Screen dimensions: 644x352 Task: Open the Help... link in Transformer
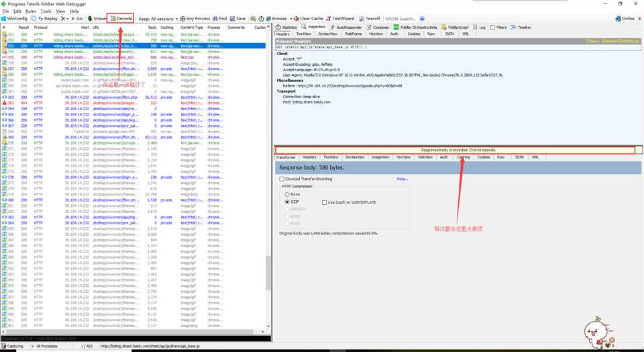coord(402,179)
